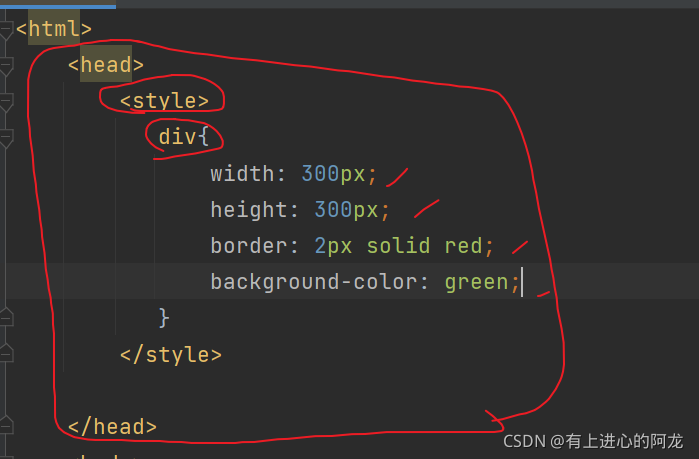
Task: Click the closing brace of the div rule
Action: point(164,318)
